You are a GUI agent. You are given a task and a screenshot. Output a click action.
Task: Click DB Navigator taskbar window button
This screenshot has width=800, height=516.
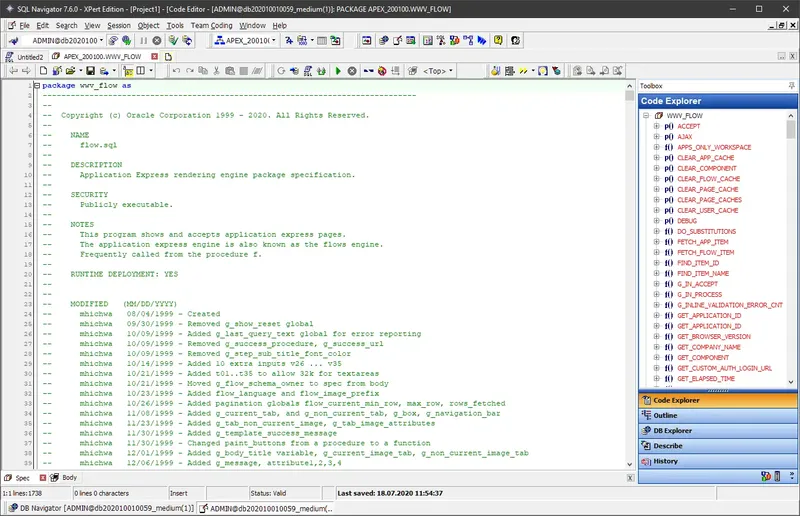102,508
